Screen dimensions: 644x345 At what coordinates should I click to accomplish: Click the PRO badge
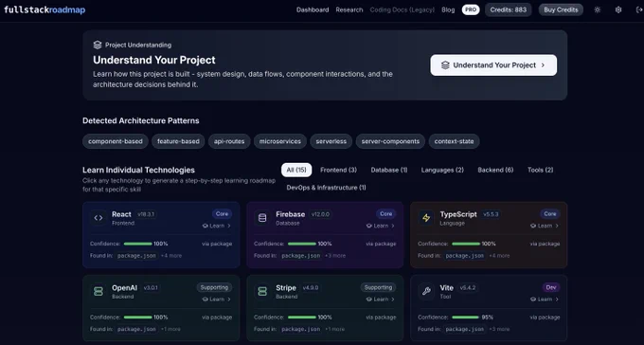(471, 9)
